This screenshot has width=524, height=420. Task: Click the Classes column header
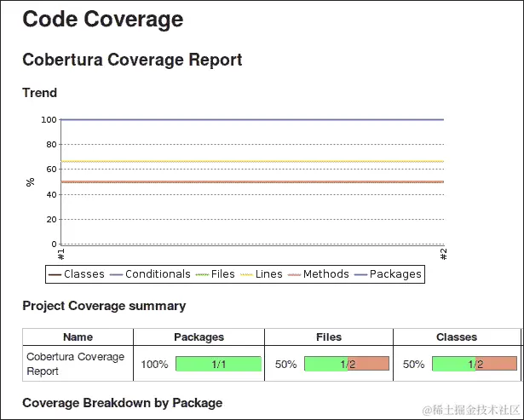click(x=457, y=337)
